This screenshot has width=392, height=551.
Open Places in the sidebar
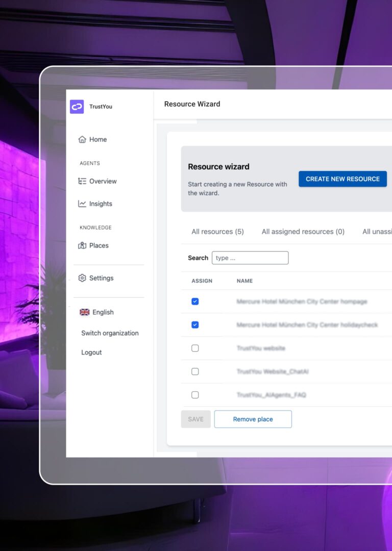93,245
